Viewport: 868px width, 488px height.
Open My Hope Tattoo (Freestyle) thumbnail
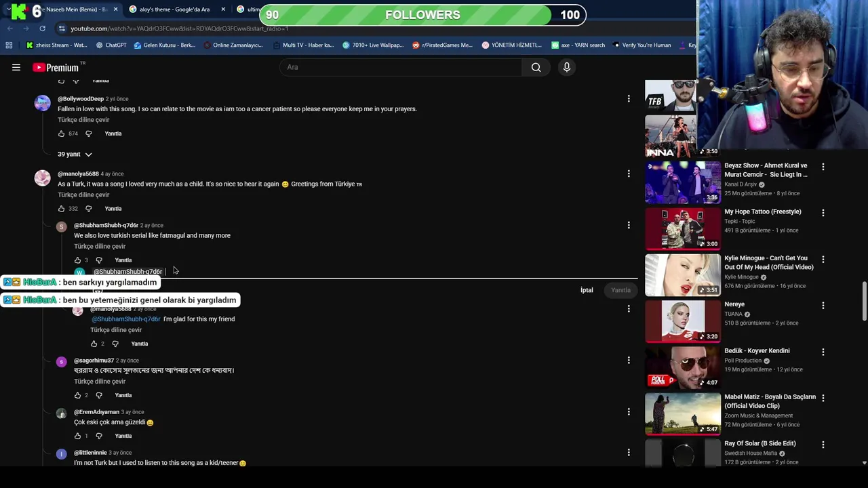[683, 229]
